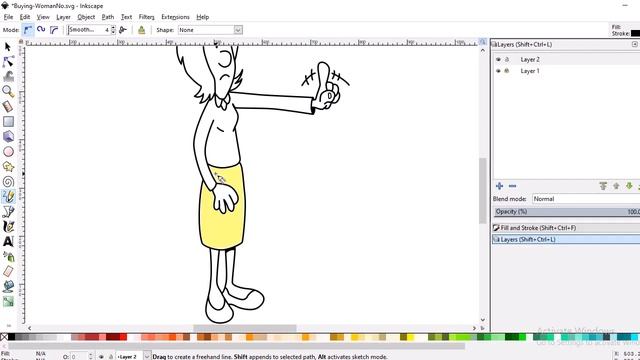
Task: Select the Ellipse circle tool
Action: (8, 151)
